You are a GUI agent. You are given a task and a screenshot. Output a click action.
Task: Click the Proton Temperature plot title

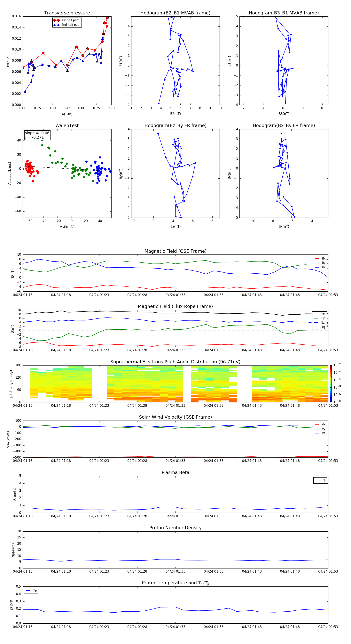point(175,583)
